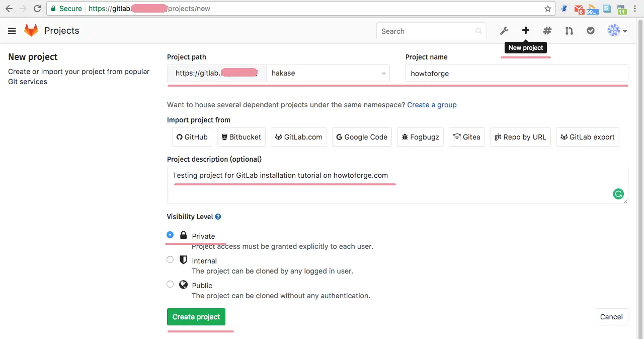Select the Private visibility radio button
644x339 pixels.
pos(170,235)
